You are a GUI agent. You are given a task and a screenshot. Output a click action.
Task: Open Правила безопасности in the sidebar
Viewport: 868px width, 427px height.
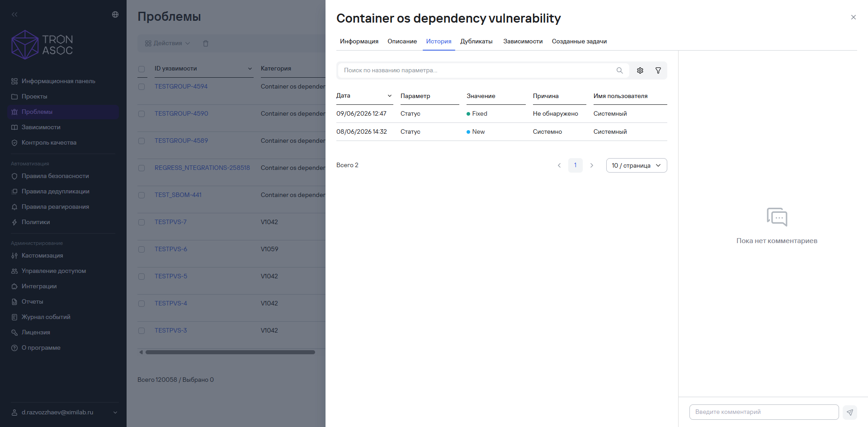tap(55, 176)
